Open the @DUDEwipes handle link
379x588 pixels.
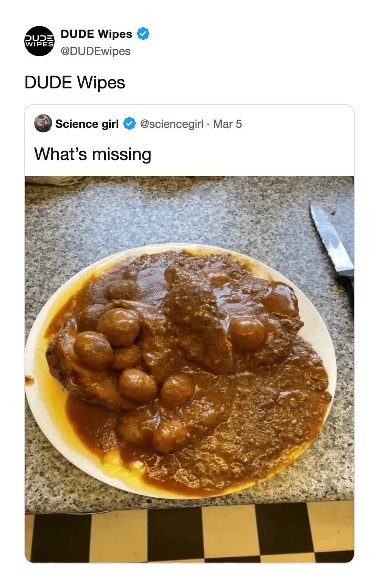click(x=94, y=50)
